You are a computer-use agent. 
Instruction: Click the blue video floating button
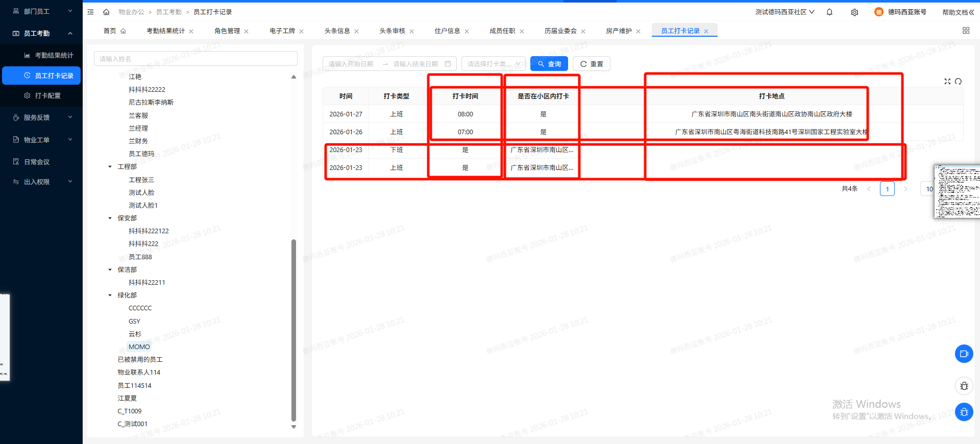(x=964, y=354)
